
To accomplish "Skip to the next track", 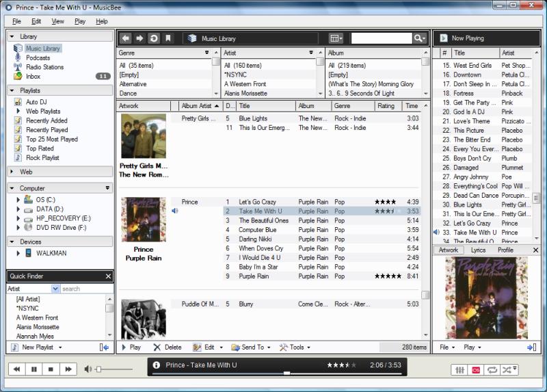I will [x=68, y=369].
